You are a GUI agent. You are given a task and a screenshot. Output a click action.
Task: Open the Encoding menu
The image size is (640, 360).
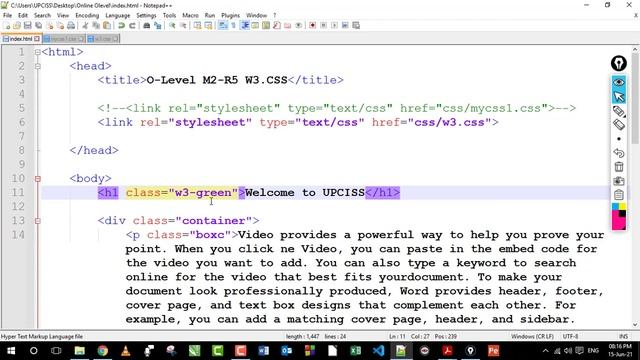(x=87, y=15)
